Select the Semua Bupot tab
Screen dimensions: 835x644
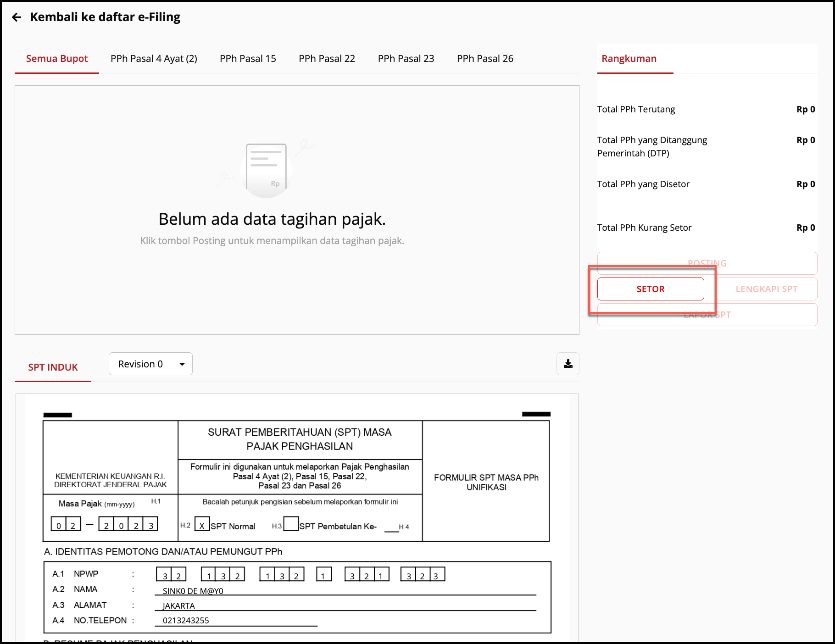click(x=57, y=59)
